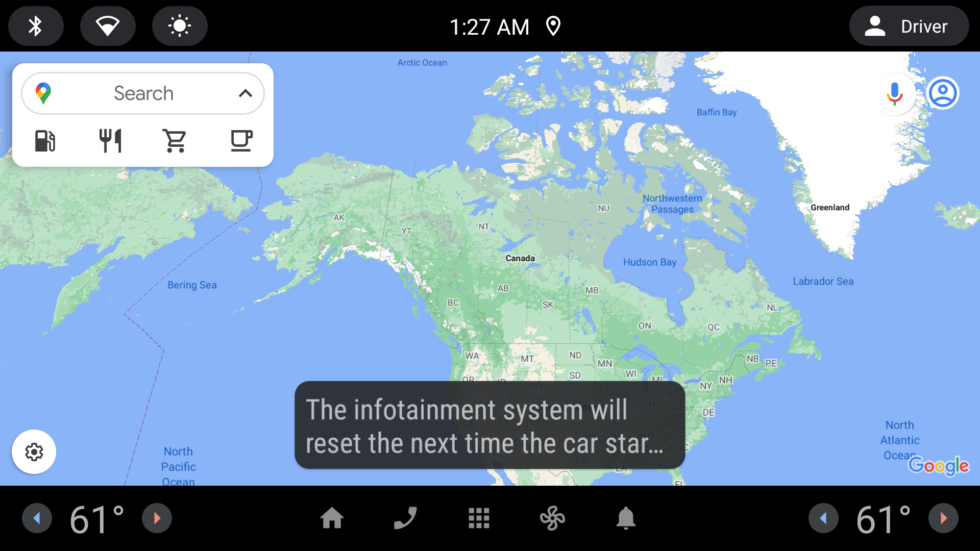Adjust the right temperature arrow control
The height and width of the screenshot is (551, 980).
(943, 518)
